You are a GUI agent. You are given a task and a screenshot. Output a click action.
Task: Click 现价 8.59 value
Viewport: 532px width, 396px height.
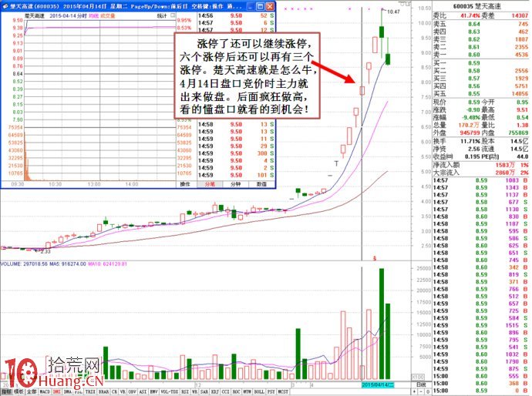[x=473, y=102]
